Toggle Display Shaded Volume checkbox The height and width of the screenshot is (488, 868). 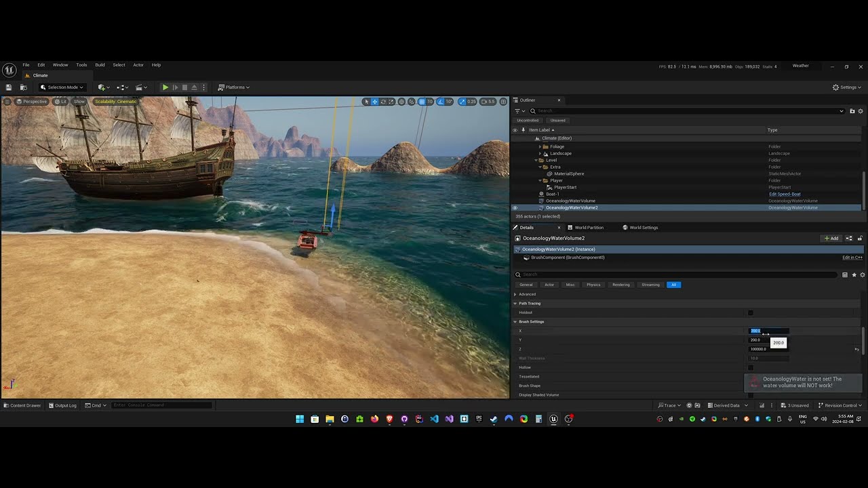pos(751,395)
